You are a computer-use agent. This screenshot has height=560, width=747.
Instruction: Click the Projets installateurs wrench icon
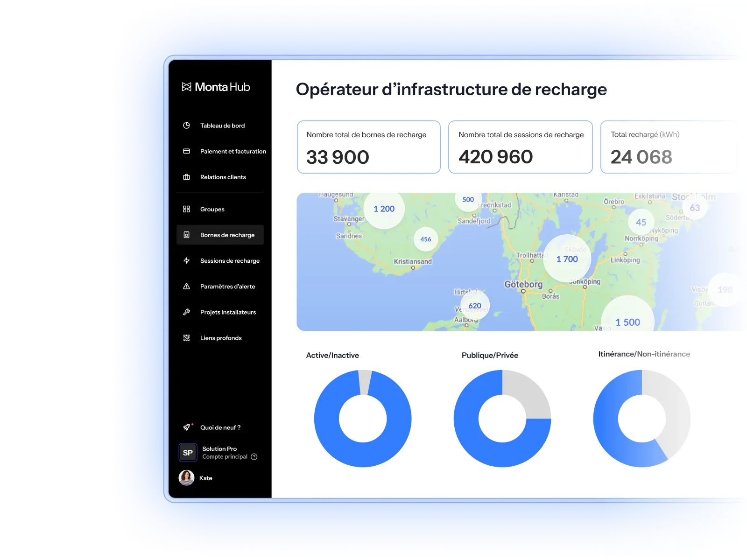pos(186,312)
